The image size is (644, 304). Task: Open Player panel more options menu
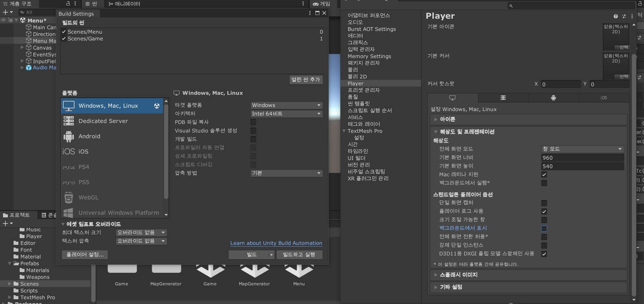point(632,16)
